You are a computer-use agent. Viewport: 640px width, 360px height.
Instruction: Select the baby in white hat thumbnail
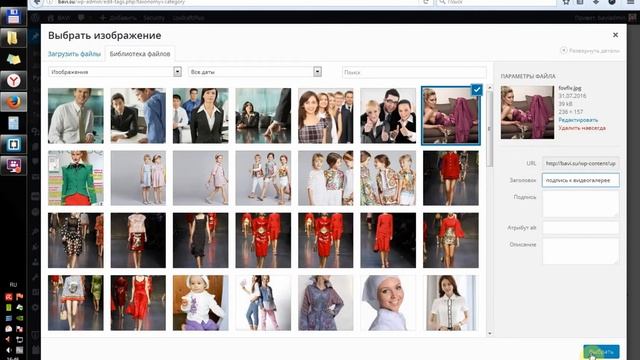(201, 303)
